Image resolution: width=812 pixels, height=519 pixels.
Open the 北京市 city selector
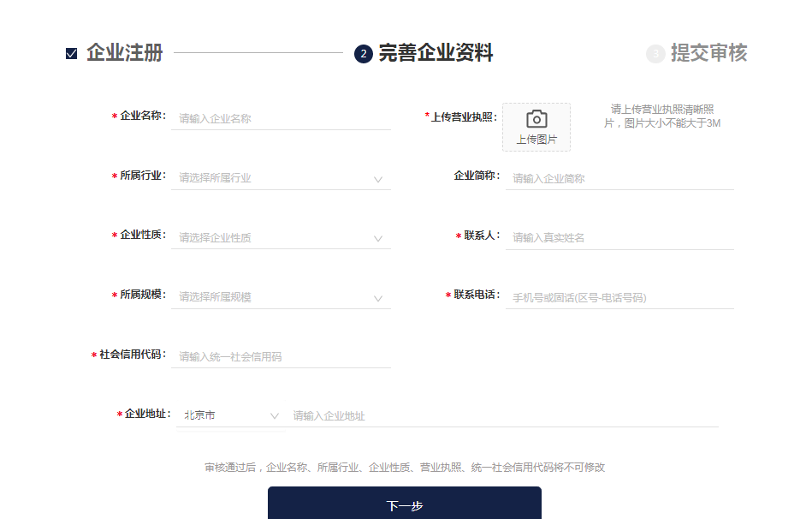(x=230, y=415)
